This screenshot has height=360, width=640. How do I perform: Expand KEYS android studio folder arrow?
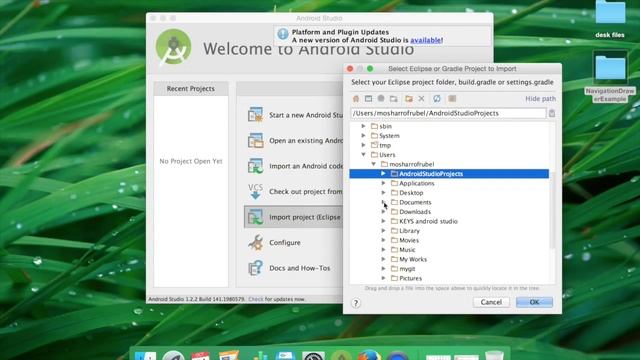[x=383, y=221]
